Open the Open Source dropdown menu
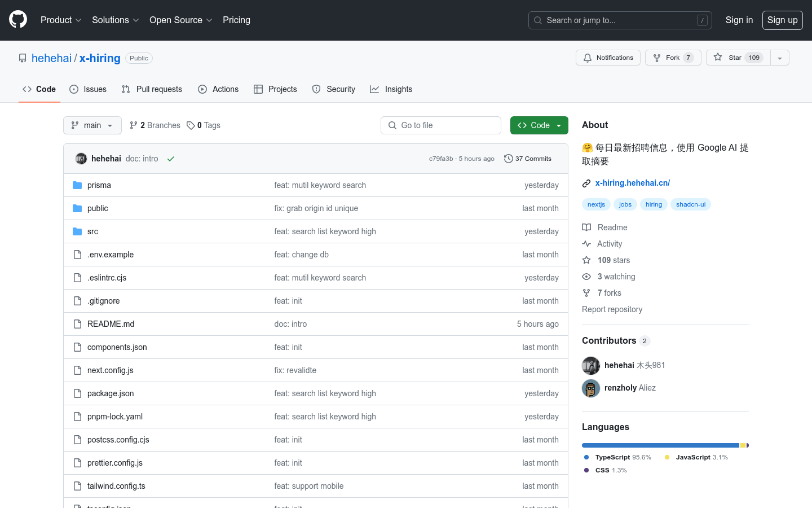This screenshot has width=812, height=508. (x=180, y=20)
